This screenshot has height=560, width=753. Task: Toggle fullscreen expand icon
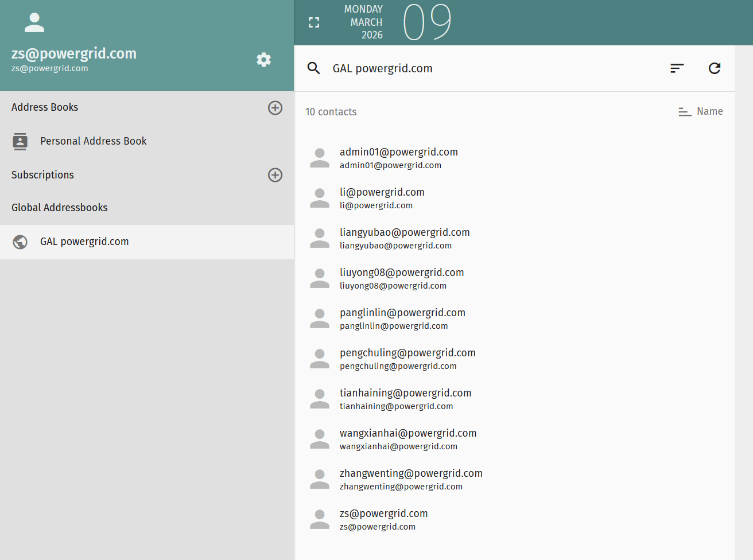pos(314,22)
